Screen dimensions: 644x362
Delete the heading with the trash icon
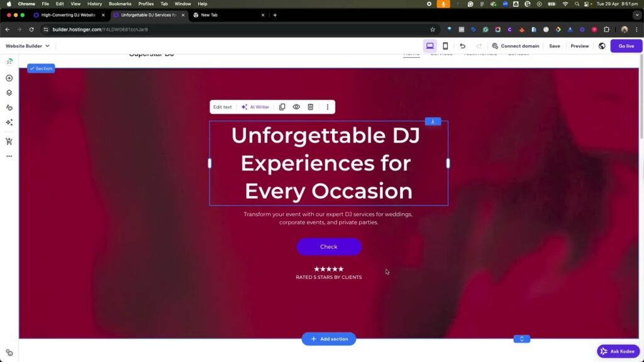pyautogui.click(x=311, y=107)
